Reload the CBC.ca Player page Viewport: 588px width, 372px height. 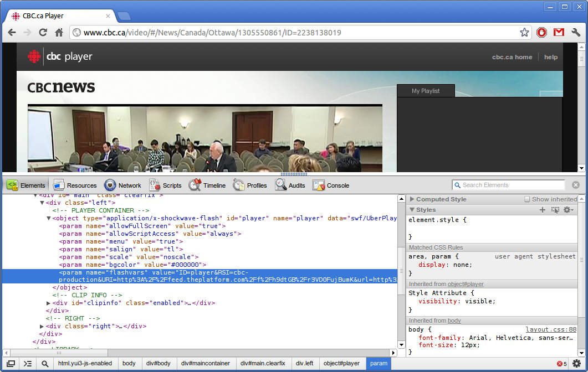(x=43, y=33)
